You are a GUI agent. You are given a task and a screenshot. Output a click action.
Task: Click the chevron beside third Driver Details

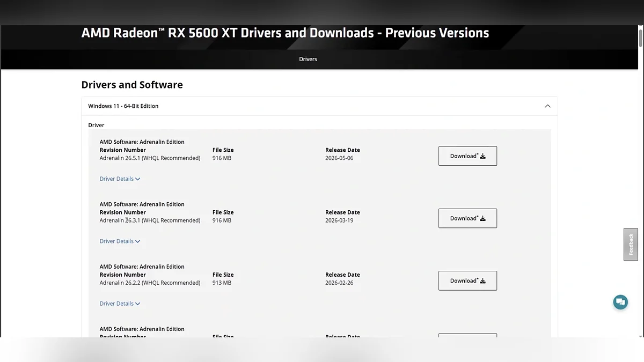tap(138, 304)
